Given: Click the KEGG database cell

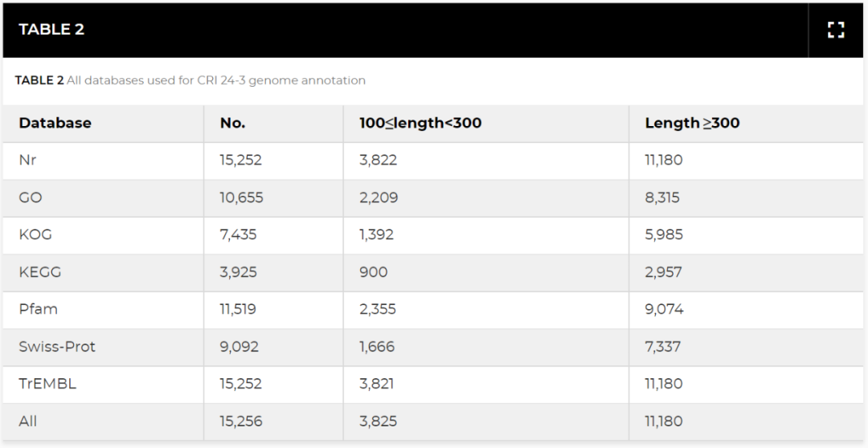Looking at the screenshot, I should pos(39,272).
